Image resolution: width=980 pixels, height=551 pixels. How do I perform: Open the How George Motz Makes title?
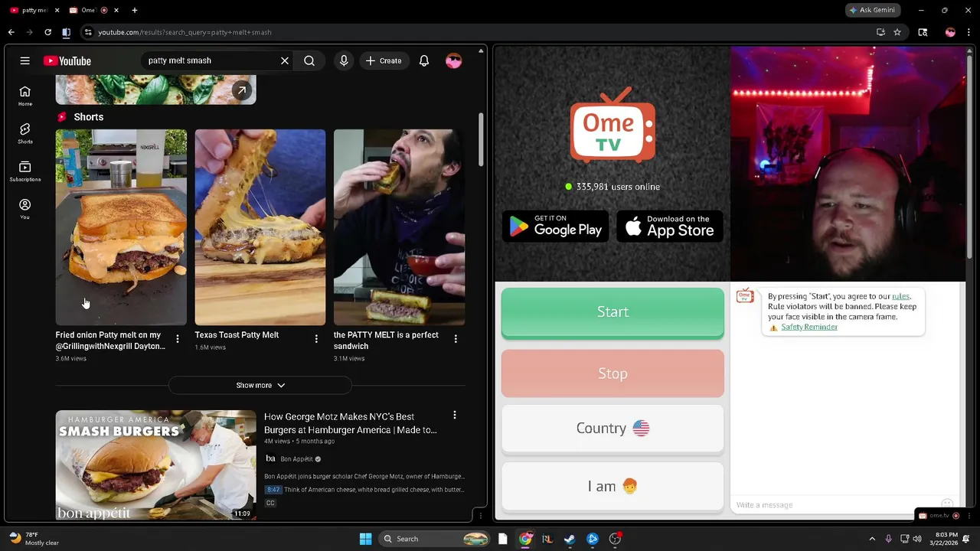(351, 423)
